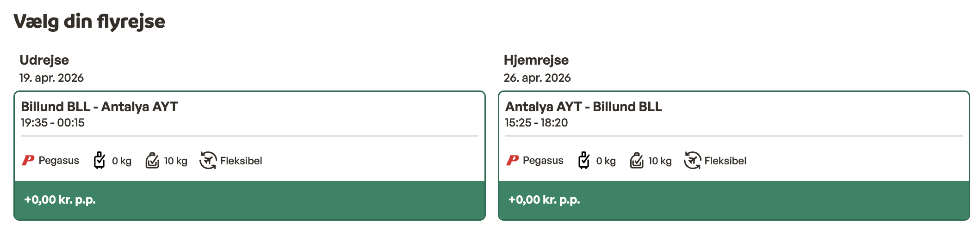Viewport: 980px width, 229px height.
Task: Click the return date 26. apr. 2026
Action: pos(537,78)
